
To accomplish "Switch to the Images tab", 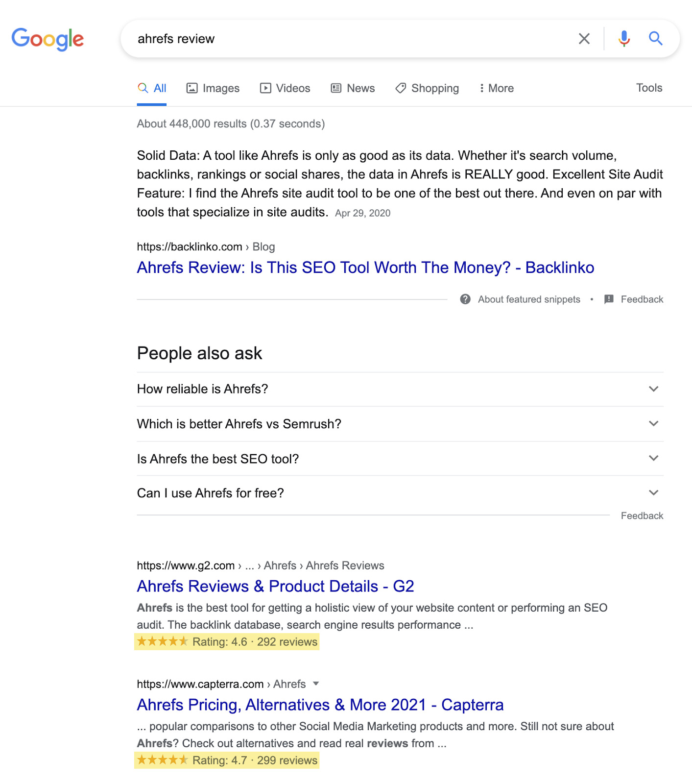I will click(x=213, y=88).
